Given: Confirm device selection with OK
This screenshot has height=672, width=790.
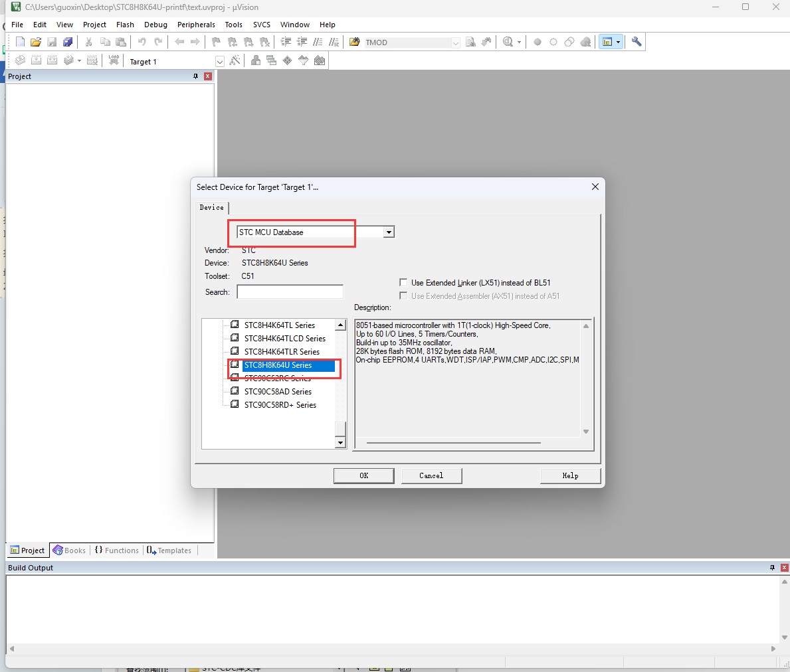Looking at the screenshot, I should [363, 475].
